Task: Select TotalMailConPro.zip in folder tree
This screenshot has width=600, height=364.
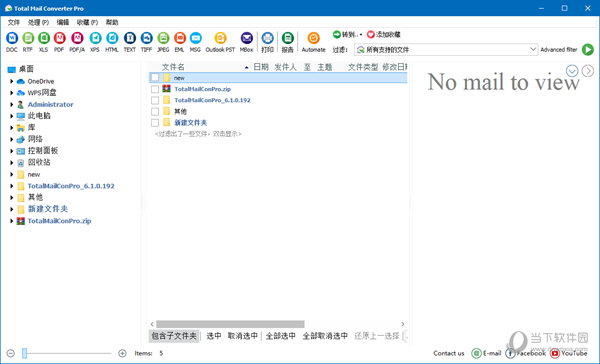Action: pyautogui.click(x=59, y=221)
